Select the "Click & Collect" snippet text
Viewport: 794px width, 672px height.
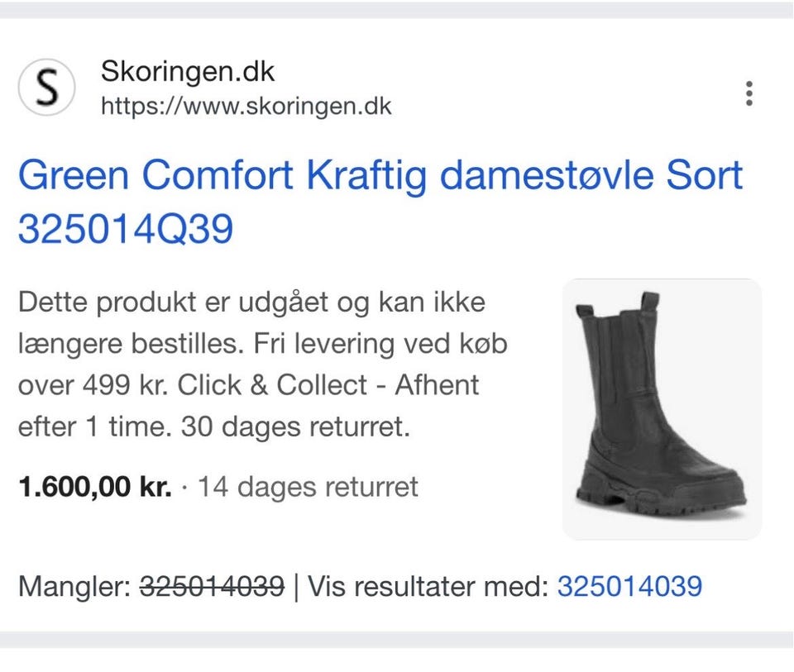(x=272, y=386)
